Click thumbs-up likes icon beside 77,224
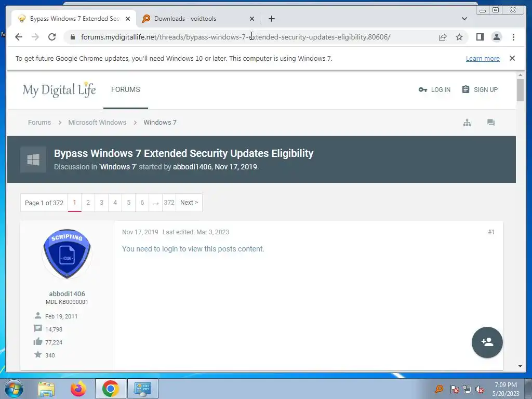Viewport: 532px width, 399px height. [37, 341]
